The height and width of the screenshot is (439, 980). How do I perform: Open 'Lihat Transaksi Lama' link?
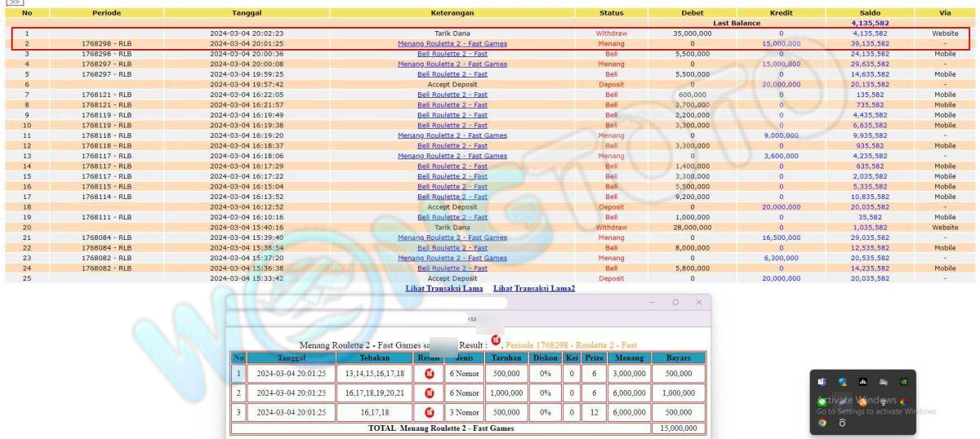(x=443, y=288)
